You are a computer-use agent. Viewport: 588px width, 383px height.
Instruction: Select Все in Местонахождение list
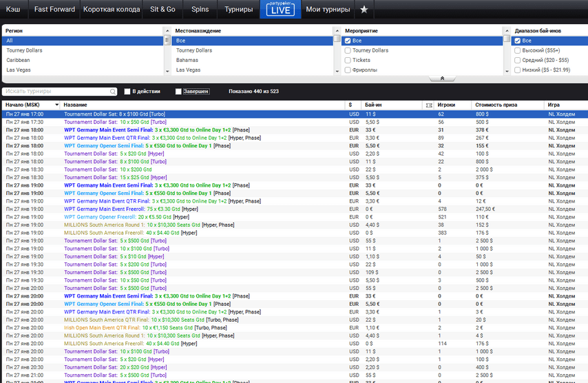click(252, 41)
